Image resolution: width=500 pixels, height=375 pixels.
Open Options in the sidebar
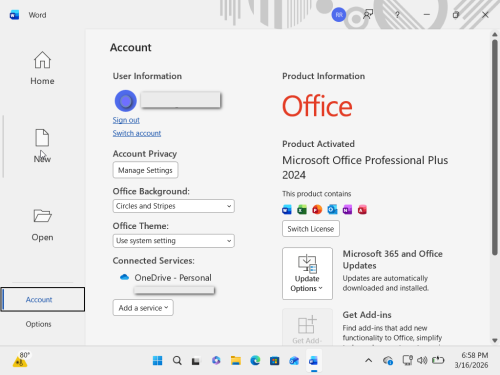click(39, 324)
